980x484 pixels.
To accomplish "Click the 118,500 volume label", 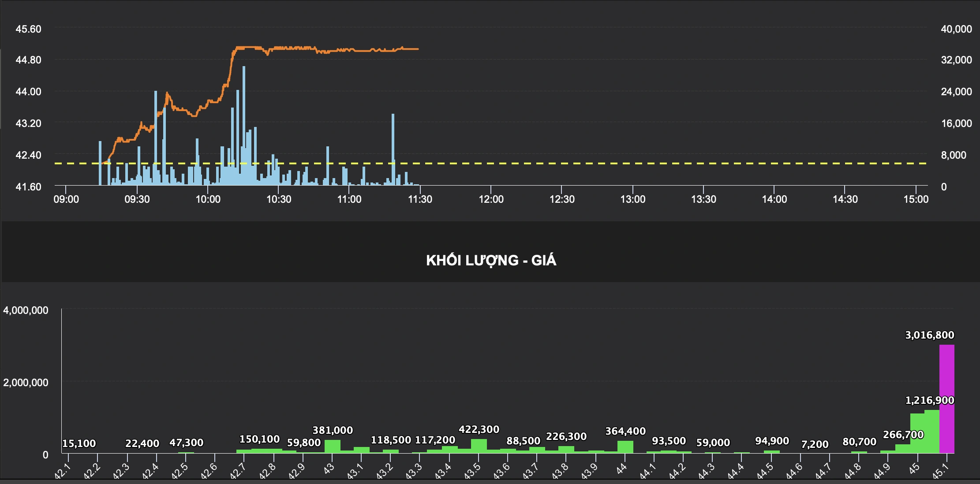I will coord(391,440).
